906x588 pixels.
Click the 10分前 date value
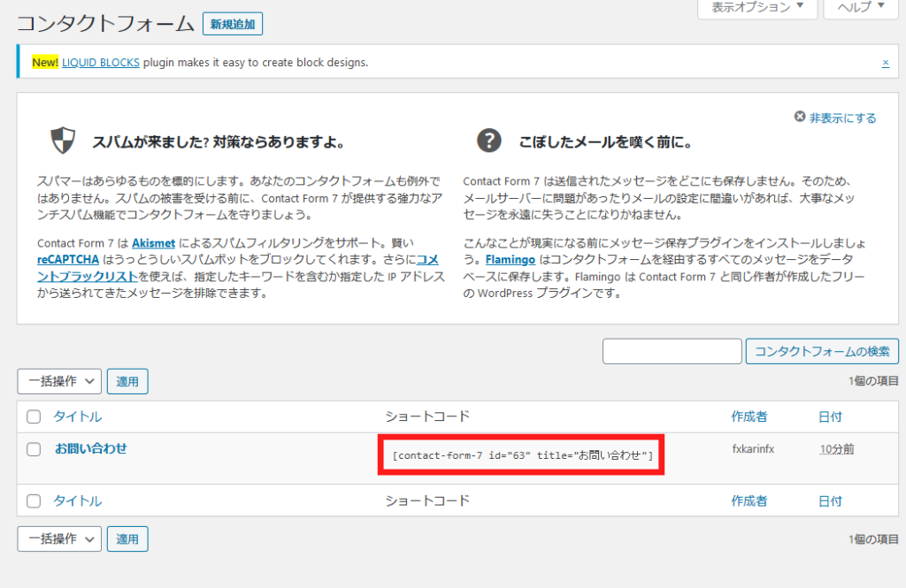click(x=837, y=449)
